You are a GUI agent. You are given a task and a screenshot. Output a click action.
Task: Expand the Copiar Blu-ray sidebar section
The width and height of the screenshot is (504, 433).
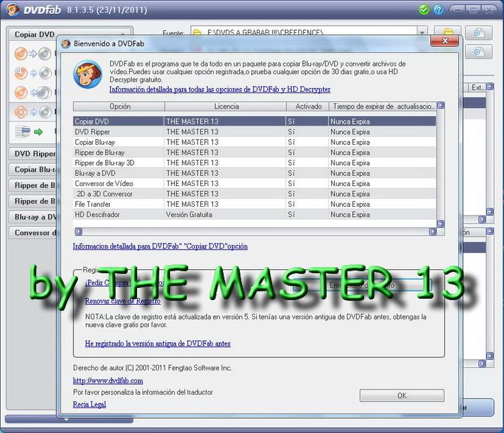[x=33, y=169]
